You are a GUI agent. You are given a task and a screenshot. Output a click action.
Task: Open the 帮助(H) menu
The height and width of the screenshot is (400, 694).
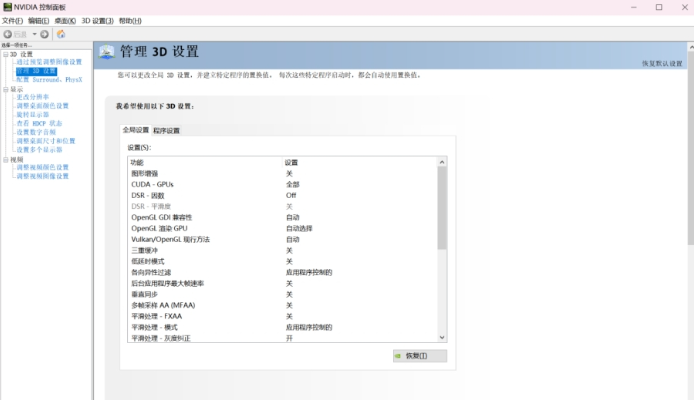(x=130, y=21)
